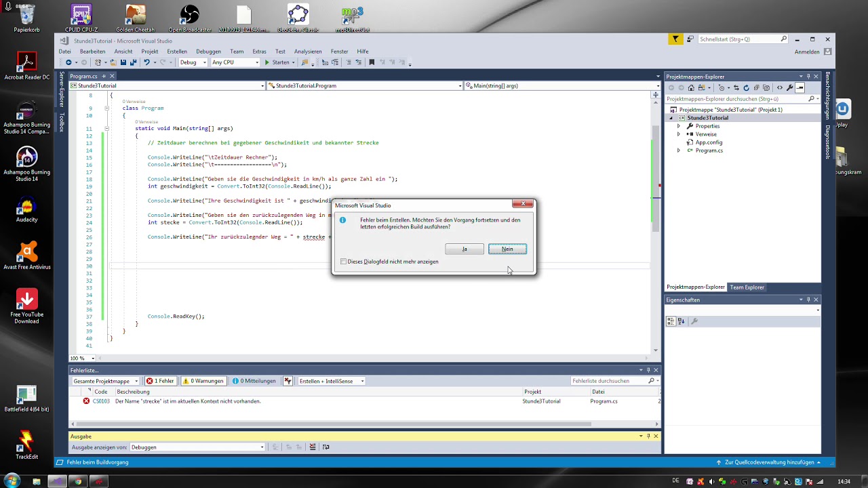
Task: Expand the Verweise node
Action: coord(678,134)
